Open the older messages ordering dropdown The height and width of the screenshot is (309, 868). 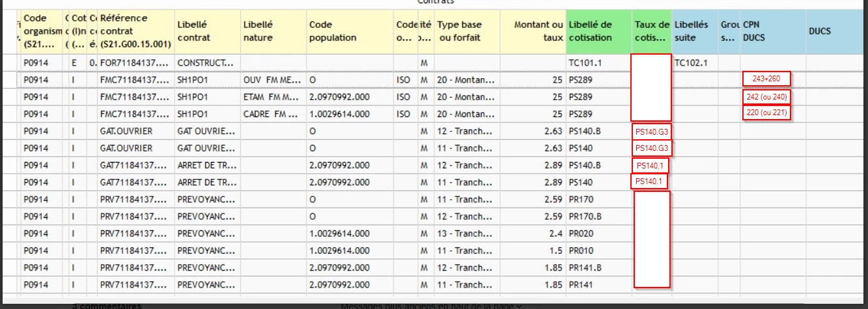(x=432, y=306)
